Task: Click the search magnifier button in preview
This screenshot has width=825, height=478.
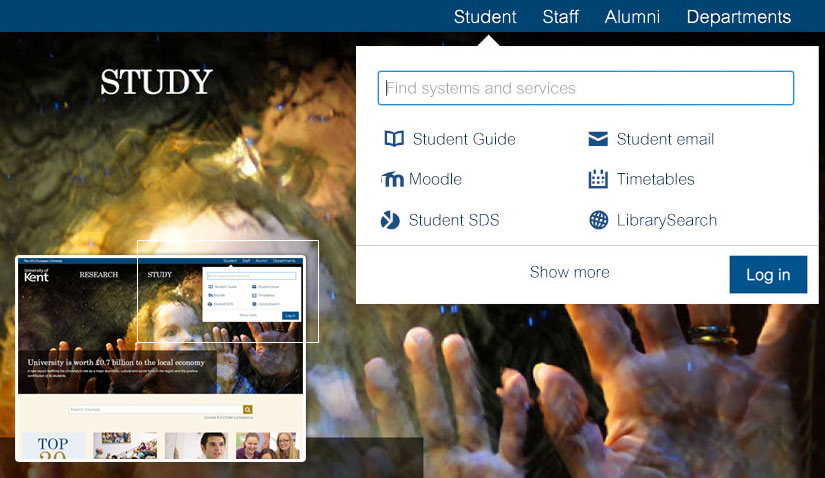Action: click(247, 410)
